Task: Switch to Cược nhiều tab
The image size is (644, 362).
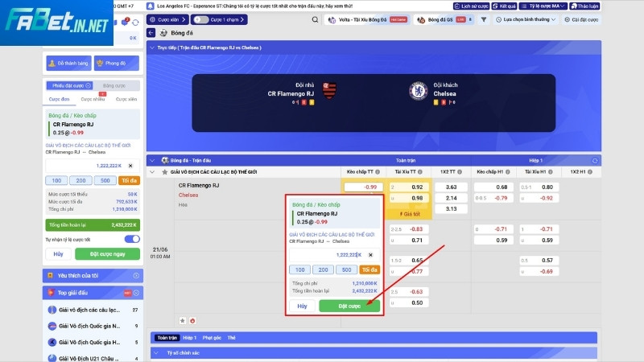Action: pos(93,99)
